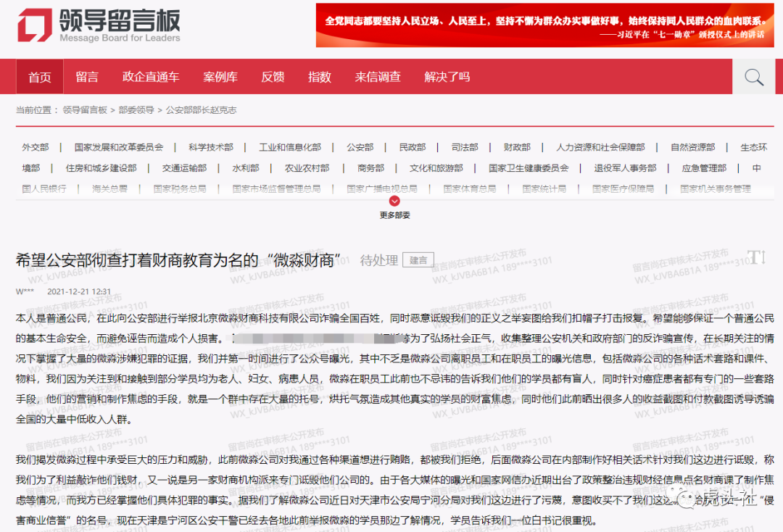Select 应急管理部 ministry link
Viewport: 783px width, 532px height.
pyautogui.click(x=704, y=168)
